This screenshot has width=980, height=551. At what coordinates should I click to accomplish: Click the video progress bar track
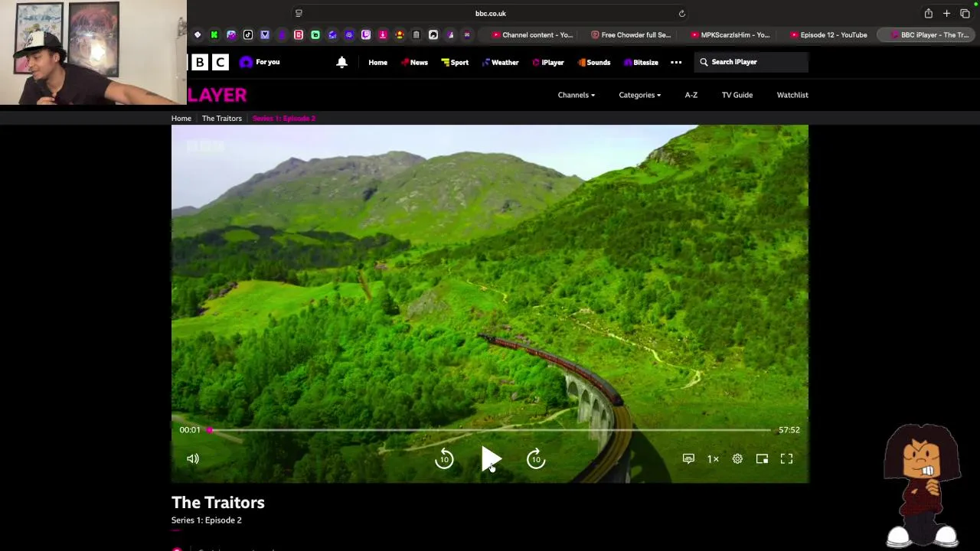[489, 430]
